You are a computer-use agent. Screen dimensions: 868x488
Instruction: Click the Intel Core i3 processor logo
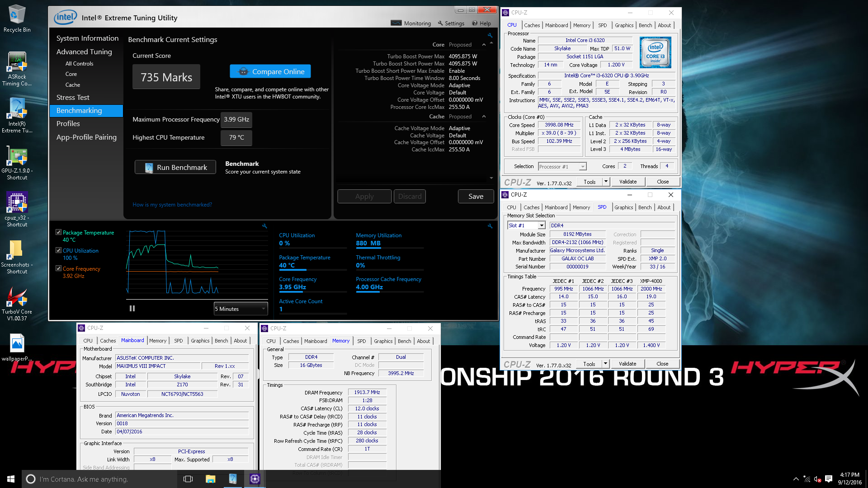pos(656,52)
